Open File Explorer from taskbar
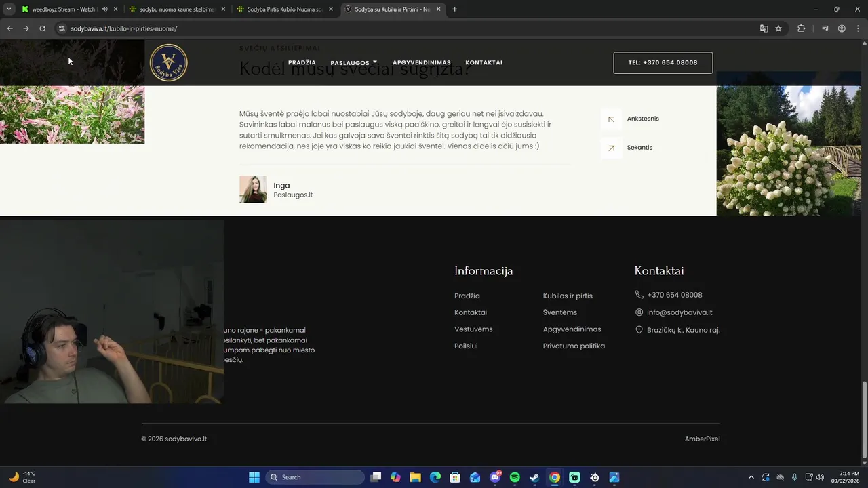 415,477
